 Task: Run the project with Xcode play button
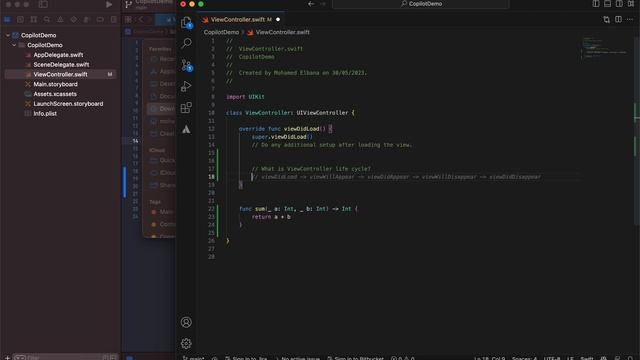tap(109, 4)
